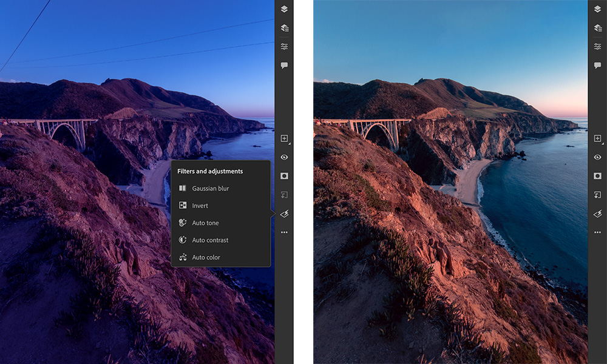This screenshot has width=607, height=364.
Task: Make a clipping mask
Action: (284, 196)
